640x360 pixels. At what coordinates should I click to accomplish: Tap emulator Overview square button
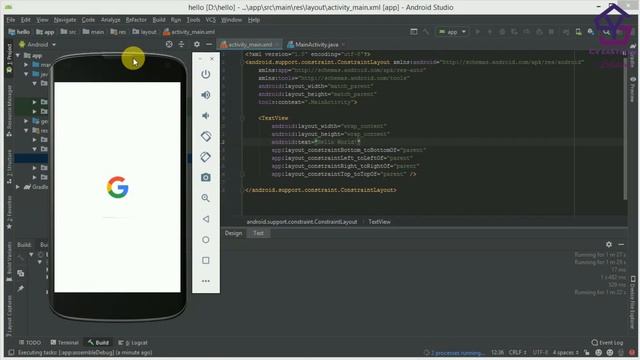[206, 260]
